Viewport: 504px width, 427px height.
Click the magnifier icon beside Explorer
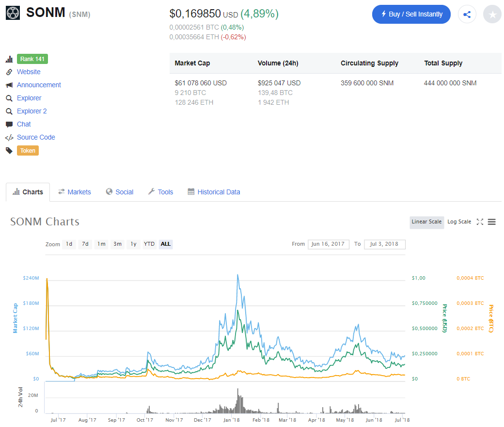(x=9, y=98)
